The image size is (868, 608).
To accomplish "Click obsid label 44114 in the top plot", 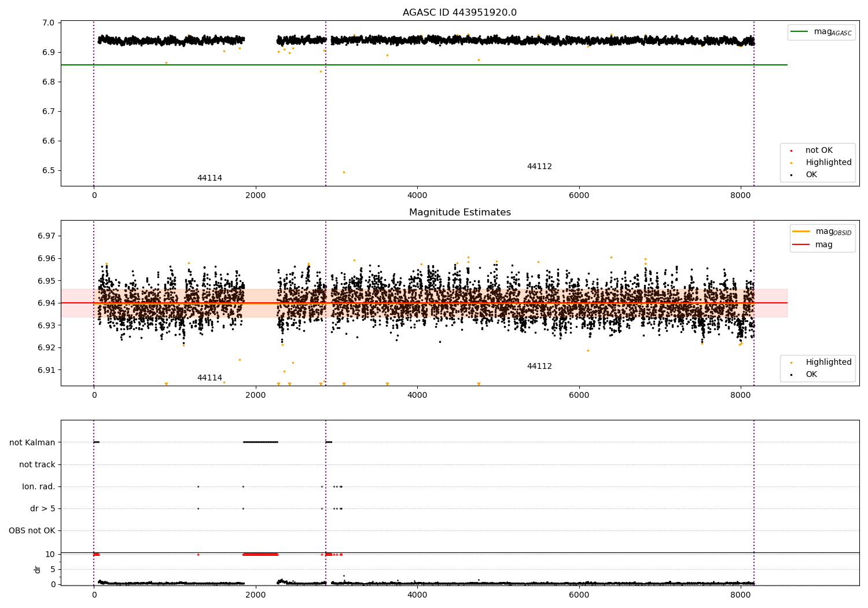I will (209, 178).
